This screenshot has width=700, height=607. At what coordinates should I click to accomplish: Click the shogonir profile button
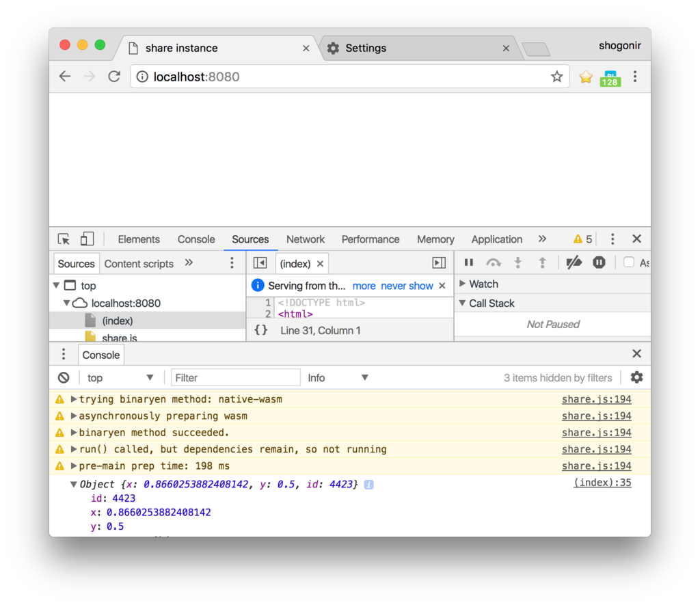(x=619, y=46)
